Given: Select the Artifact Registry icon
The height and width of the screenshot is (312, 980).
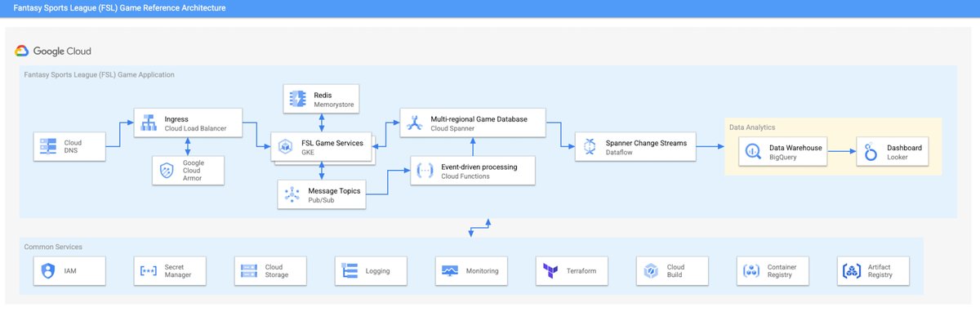Looking at the screenshot, I should point(852,270).
